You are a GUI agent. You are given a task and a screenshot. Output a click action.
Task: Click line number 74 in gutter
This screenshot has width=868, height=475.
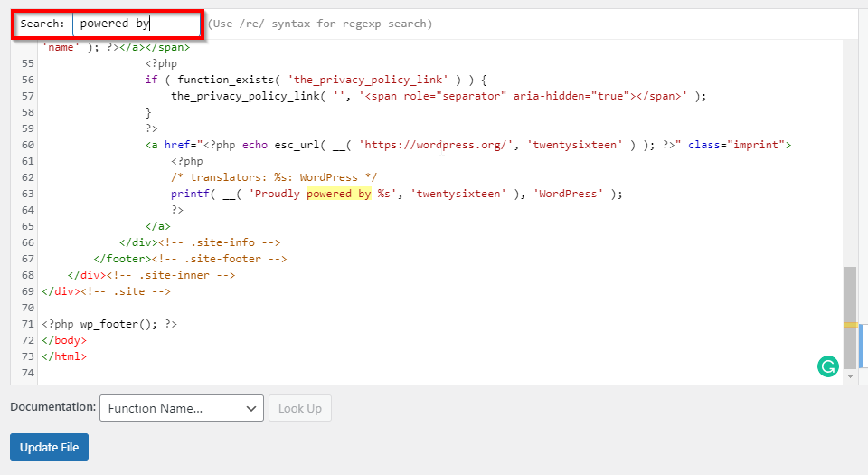pos(28,373)
